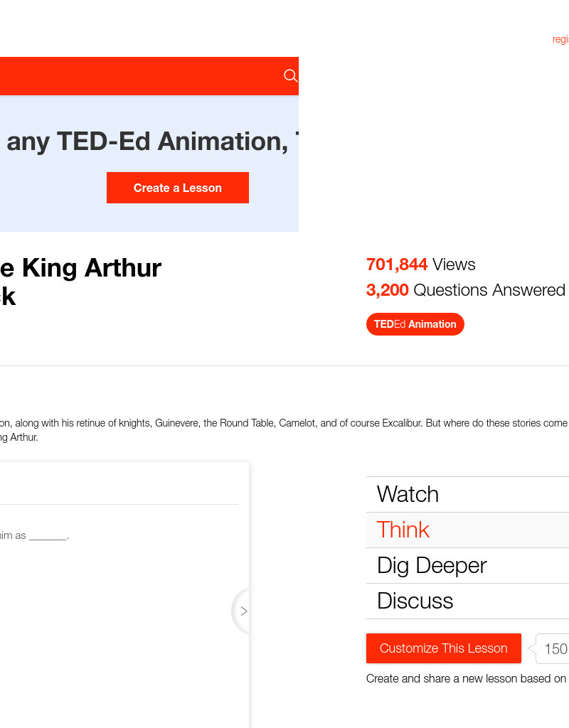Image resolution: width=569 pixels, height=728 pixels.
Task: Click the magnifying glass in the red header
Action: [290, 75]
